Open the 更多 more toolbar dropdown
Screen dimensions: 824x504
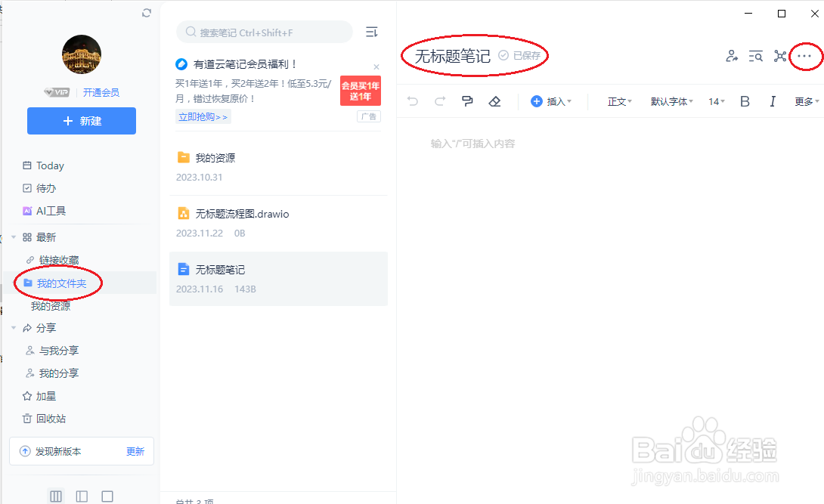(x=807, y=101)
